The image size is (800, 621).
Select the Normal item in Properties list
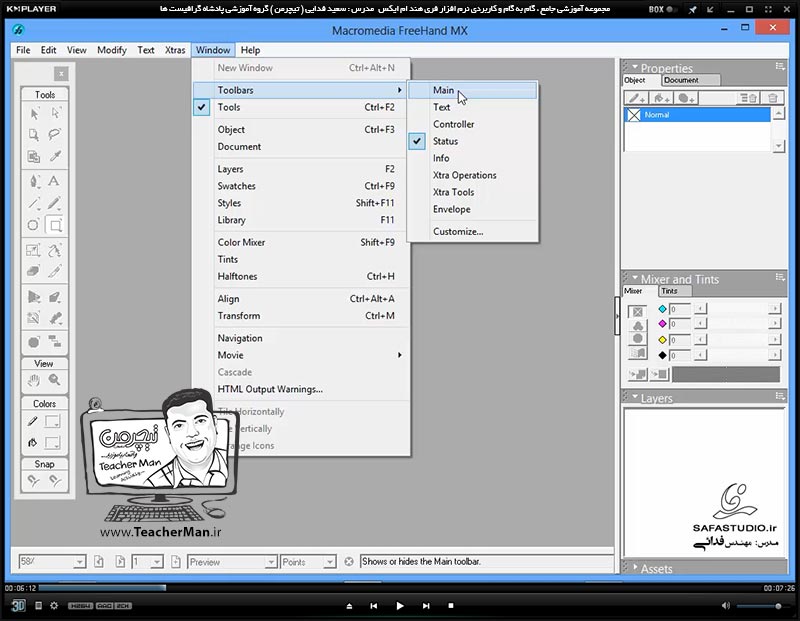click(x=697, y=115)
